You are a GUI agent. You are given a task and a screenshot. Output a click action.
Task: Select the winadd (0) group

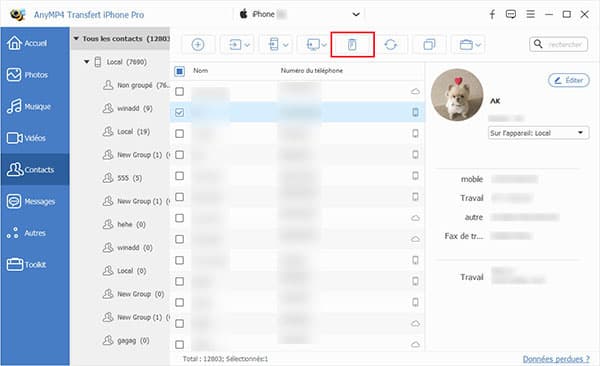click(127, 248)
